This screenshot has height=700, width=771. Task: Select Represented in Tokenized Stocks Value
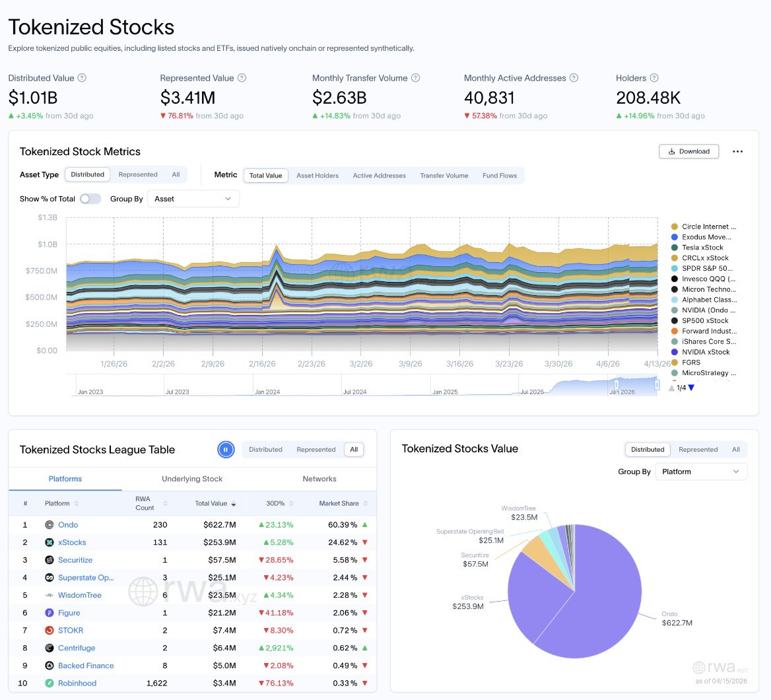click(698, 449)
